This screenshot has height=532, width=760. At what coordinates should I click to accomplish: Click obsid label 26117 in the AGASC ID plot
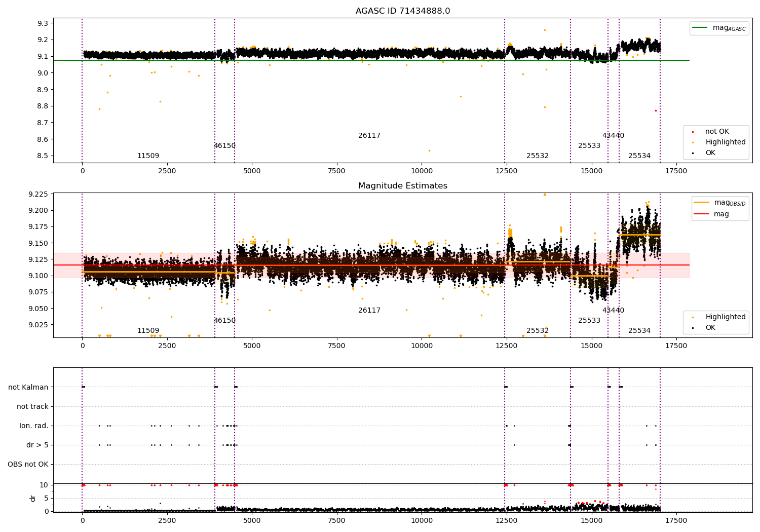(369, 136)
